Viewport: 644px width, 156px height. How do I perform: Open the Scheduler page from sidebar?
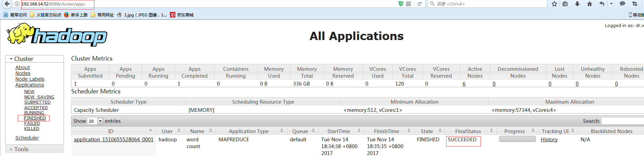click(27, 138)
